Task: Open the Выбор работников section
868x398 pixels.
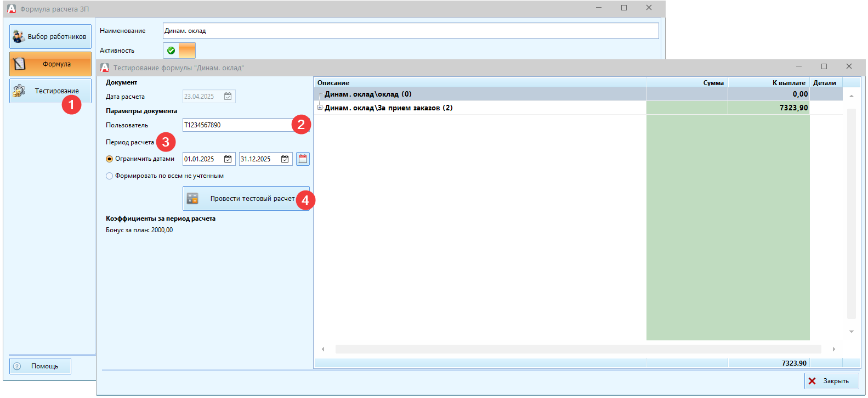Action: point(50,37)
